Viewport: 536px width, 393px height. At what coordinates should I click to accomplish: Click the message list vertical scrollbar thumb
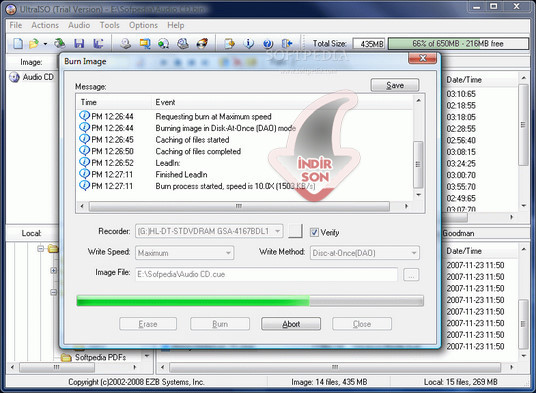[x=418, y=165]
